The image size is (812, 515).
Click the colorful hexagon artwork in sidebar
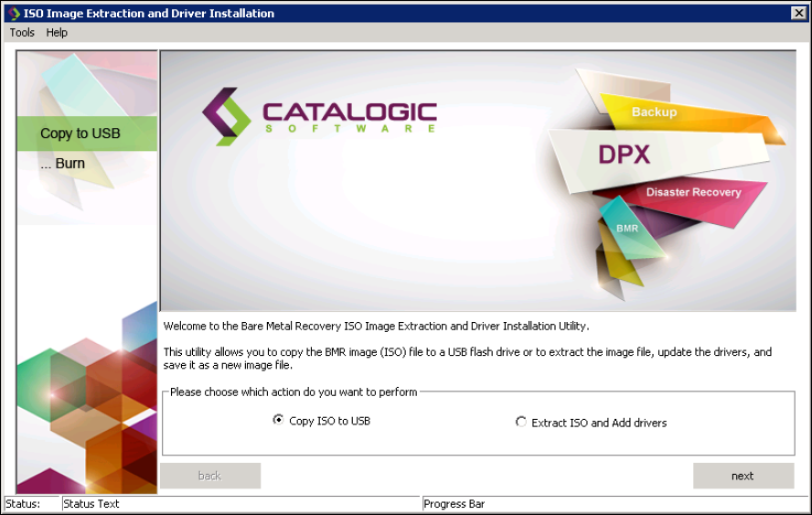point(87,402)
